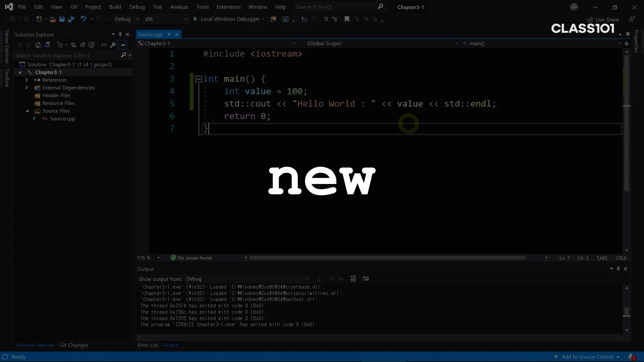644x362 pixels.
Task: Click Add to Source Control
Action: [x=587, y=357]
